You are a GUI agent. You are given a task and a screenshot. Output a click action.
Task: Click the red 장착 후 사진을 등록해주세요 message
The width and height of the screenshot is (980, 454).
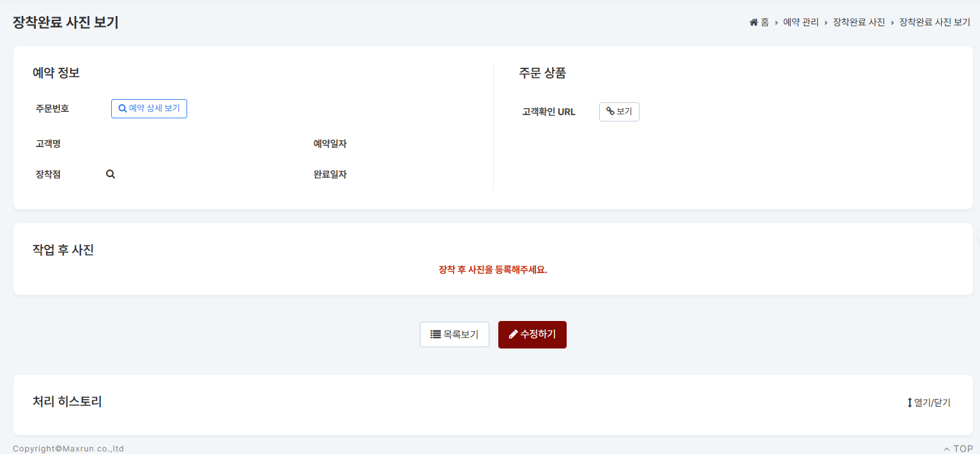[x=493, y=269]
